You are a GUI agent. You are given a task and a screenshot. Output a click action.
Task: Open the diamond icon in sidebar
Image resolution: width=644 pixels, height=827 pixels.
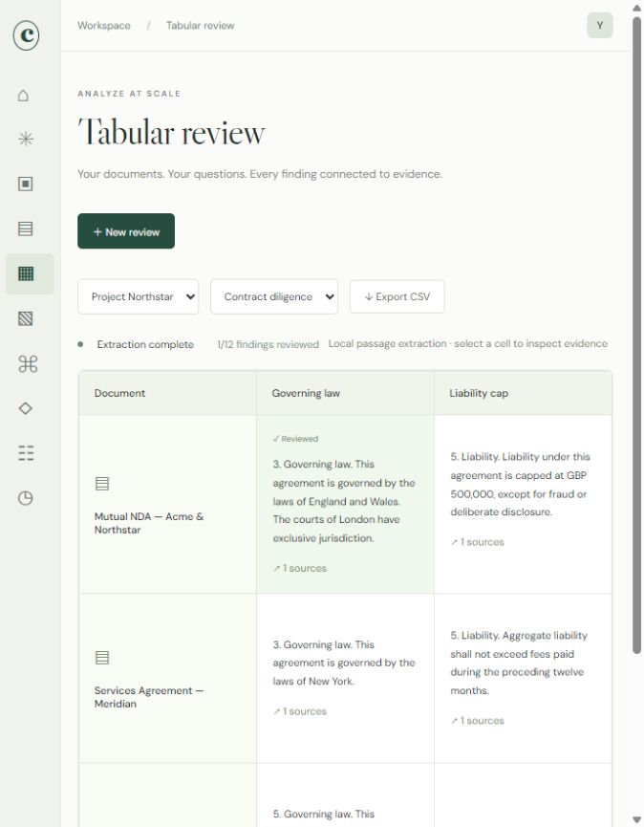(25, 408)
